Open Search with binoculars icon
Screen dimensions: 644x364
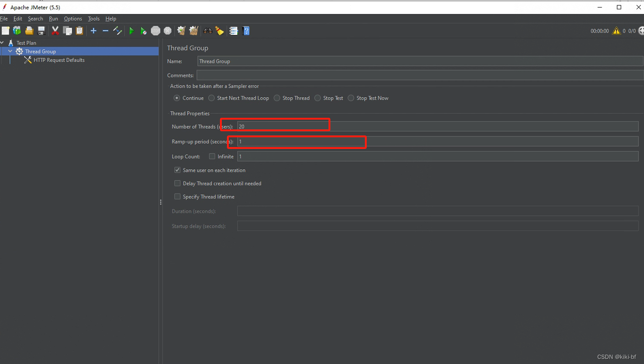tap(208, 31)
